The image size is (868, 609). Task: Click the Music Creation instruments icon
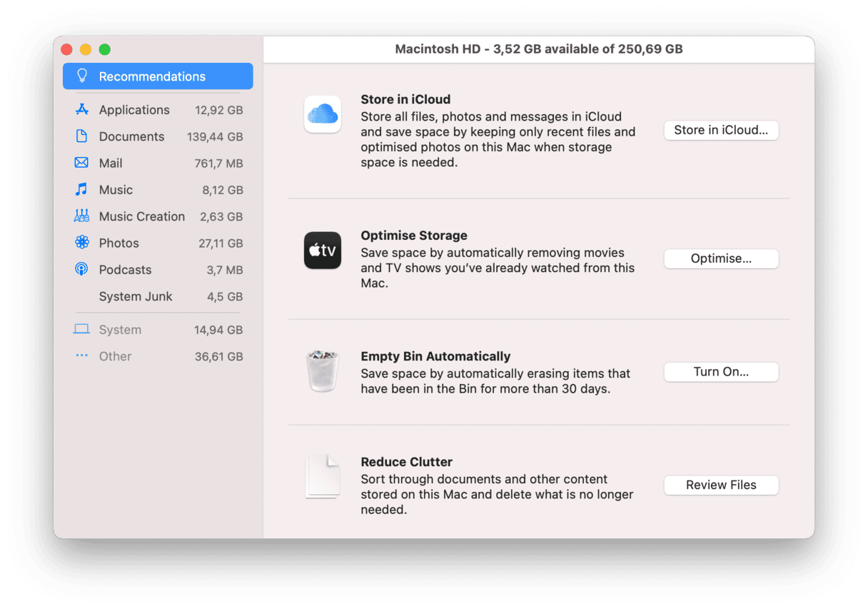click(x=81, y=216)
